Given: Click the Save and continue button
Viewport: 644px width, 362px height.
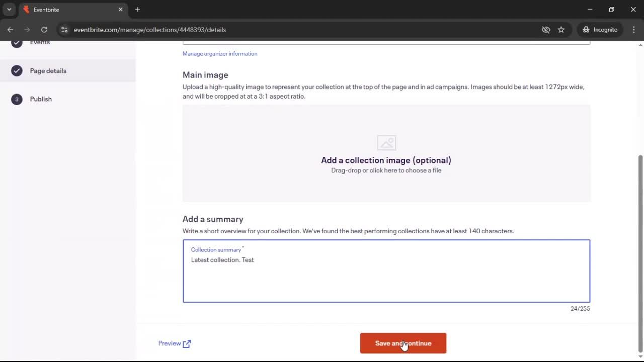Looking at the screenshot, I should tap(403, 343).
